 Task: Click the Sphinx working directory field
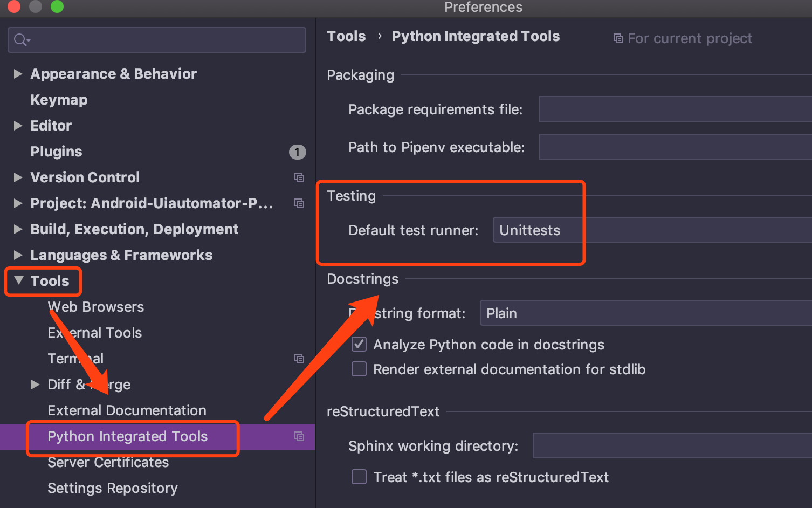coord(672,446)
